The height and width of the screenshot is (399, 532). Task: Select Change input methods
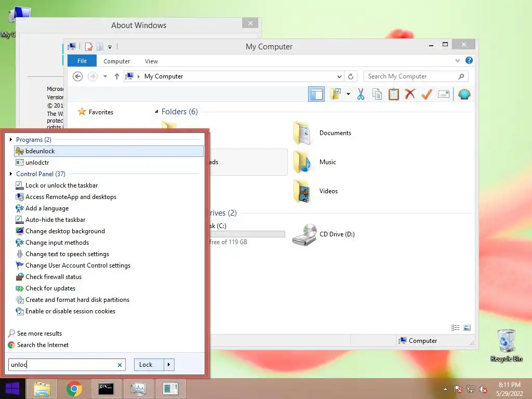[109, 243]
